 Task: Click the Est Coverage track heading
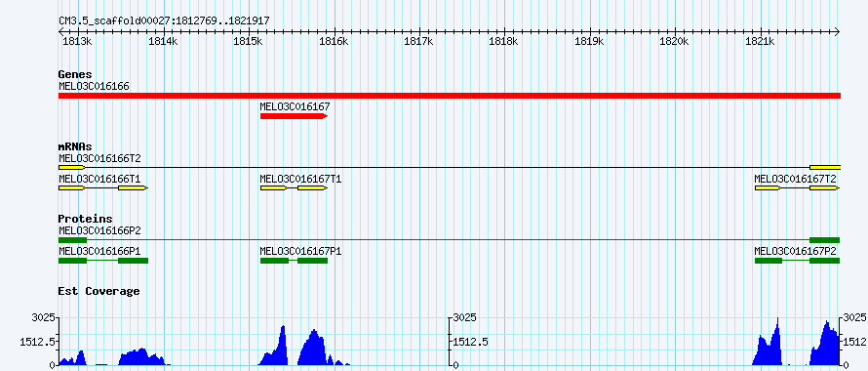click(x=99, y=291)
